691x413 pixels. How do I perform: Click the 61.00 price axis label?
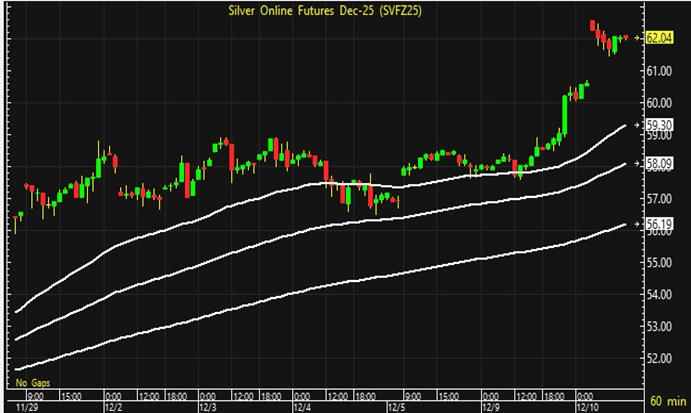[x=658, y=71]
